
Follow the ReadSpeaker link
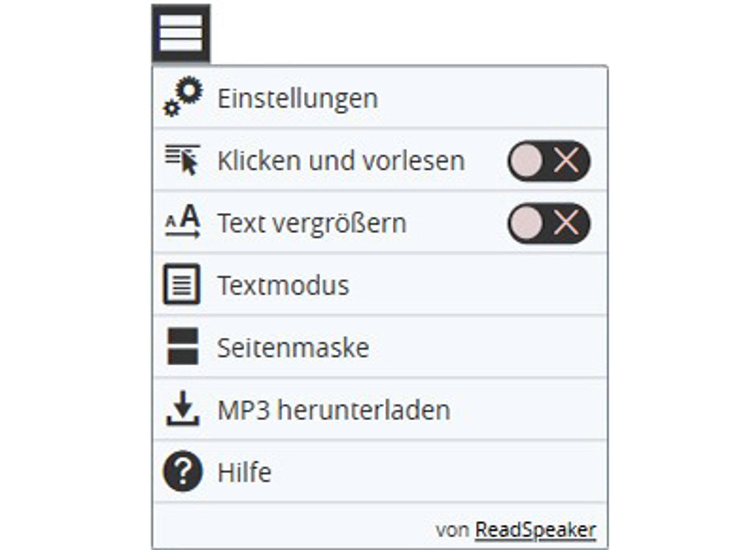(535, 529)
